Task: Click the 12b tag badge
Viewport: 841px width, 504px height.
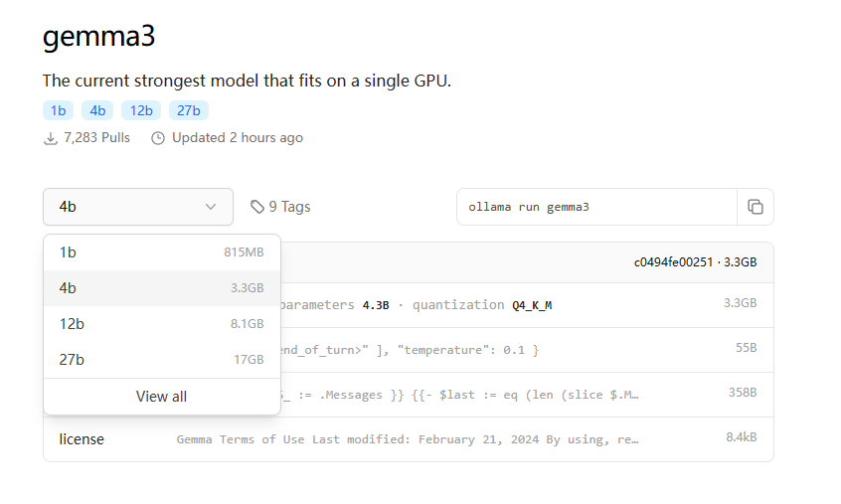Action: coord(141,110)
